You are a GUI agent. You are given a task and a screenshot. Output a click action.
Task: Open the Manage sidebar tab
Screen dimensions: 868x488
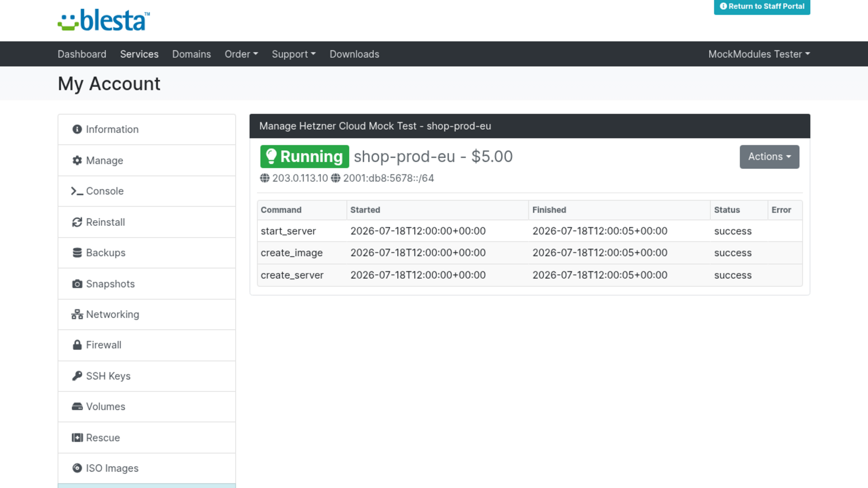tap(147, 160)
